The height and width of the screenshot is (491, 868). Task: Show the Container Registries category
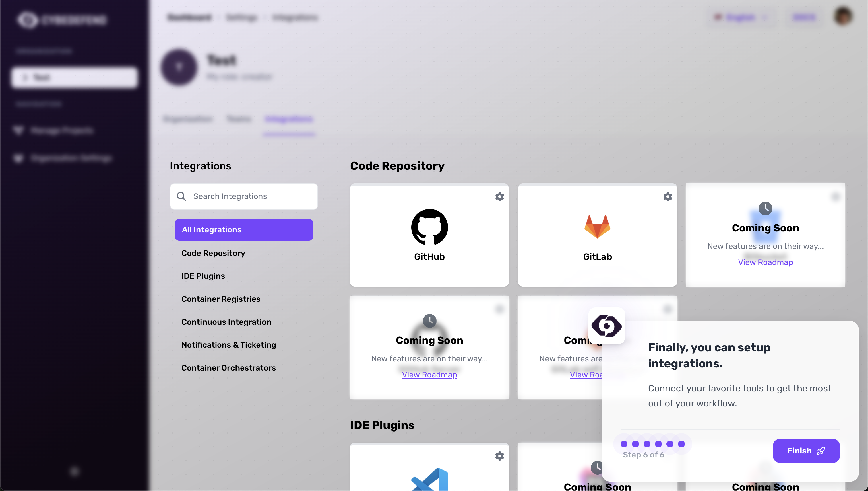coord(221,299)
